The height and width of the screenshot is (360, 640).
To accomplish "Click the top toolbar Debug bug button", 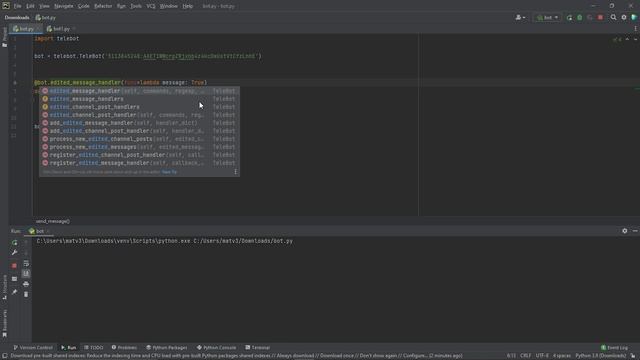I will (580, 18).
